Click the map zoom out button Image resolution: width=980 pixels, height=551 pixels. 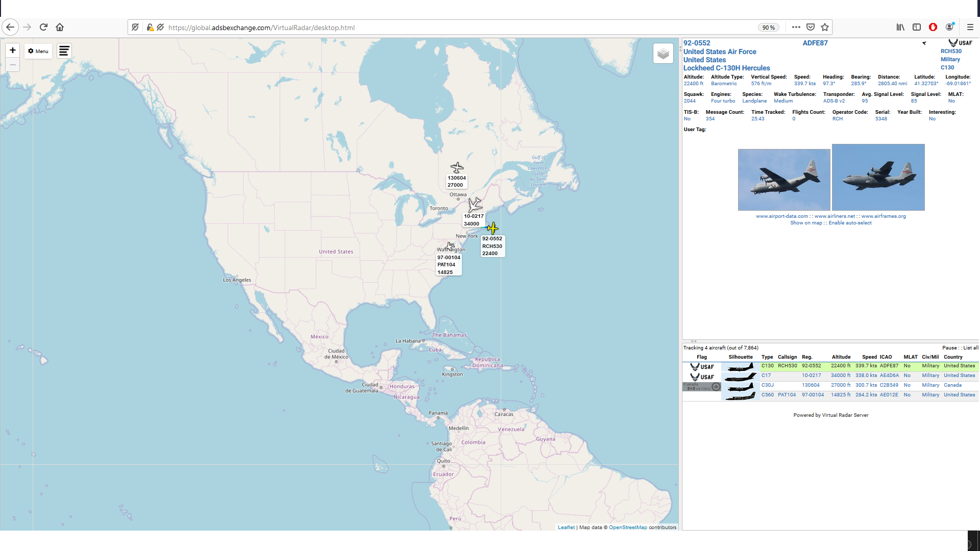(x=13, y=65)
